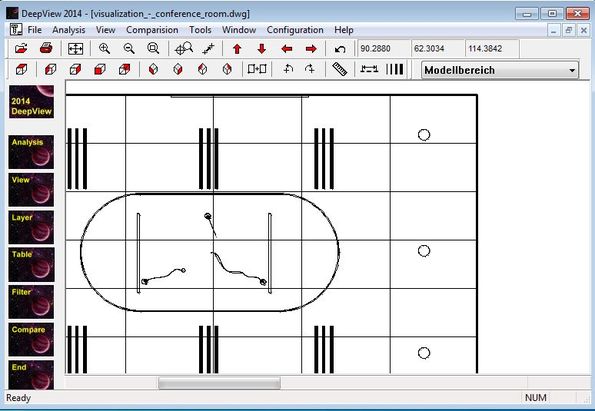The image size is (595, 411).
Task: Zoom in with the plus magnifier
Action: 104,49
